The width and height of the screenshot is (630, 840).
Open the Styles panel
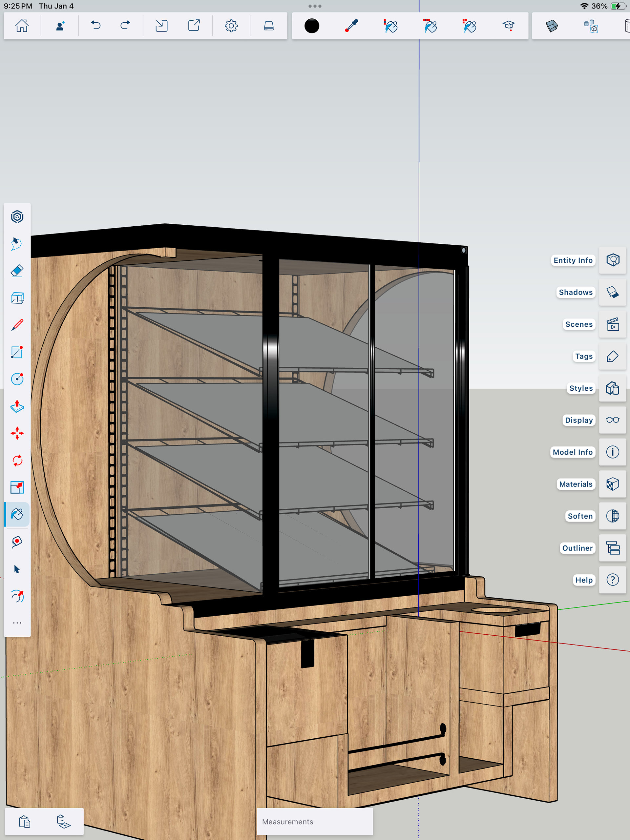pyautogui.click(x=613, y=388)
